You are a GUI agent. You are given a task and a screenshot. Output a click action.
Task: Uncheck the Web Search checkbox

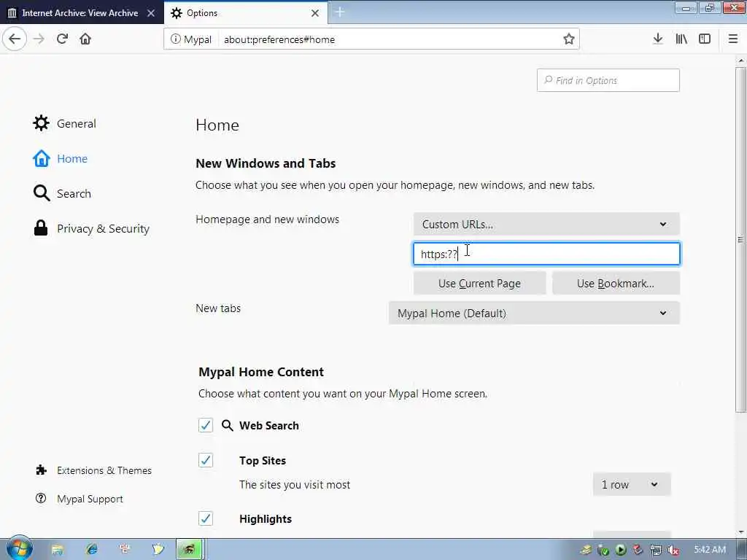[205, 425]
